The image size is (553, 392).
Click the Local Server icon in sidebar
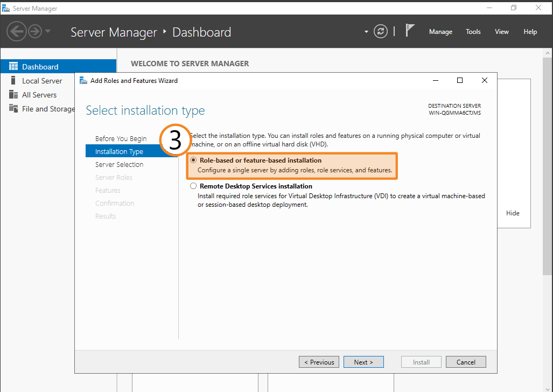13,81
